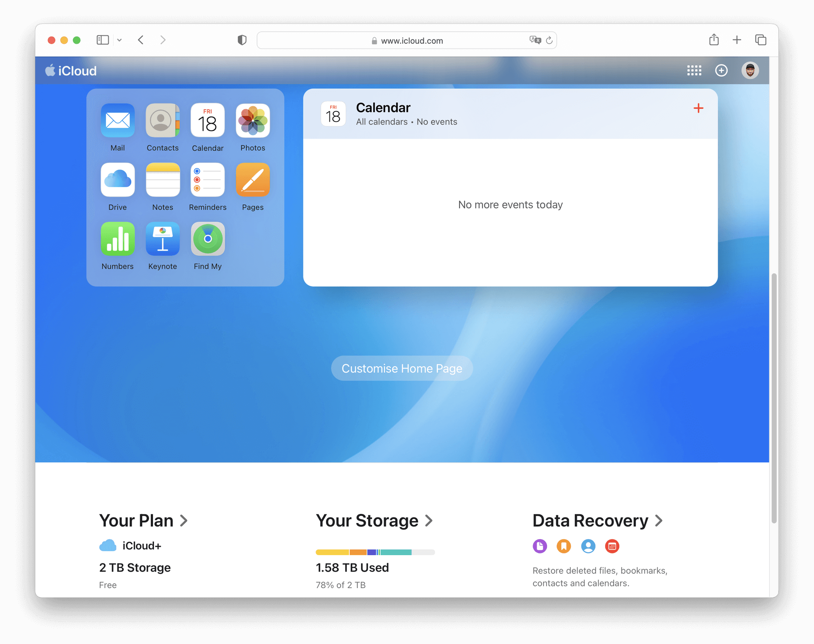This screenshot has height=644, width=814.
Task: Open the privacy shield report icon
Action: [242, 40]
